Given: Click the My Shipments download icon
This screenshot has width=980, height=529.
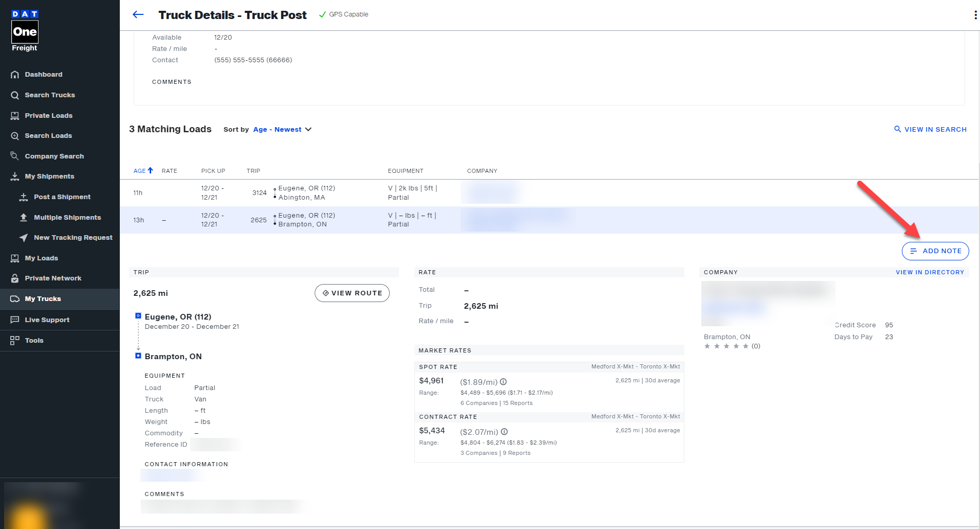Looking at the screenshot, I should (x=15, y=177).
